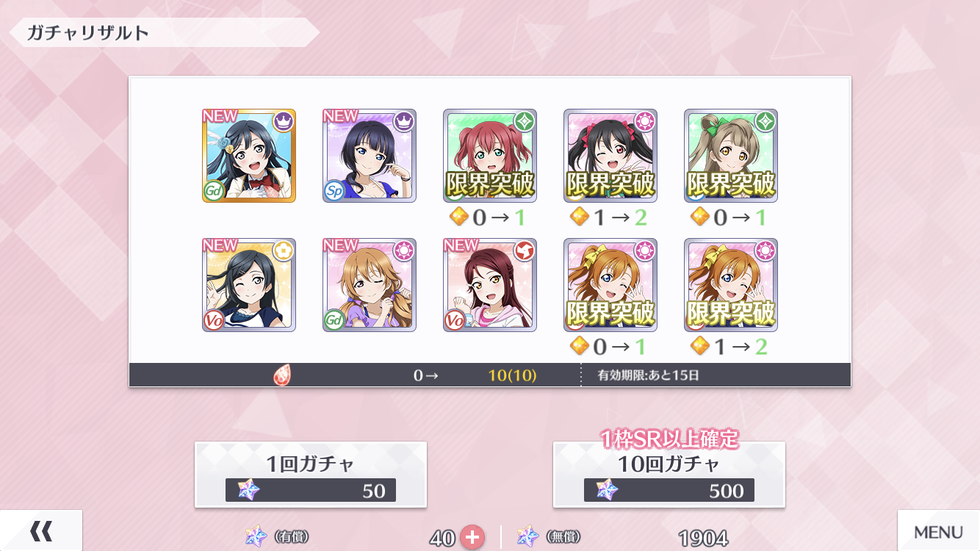Tap the back double-chevron button
The height and width of the screenshot is (551, 980).
(41, 530)
